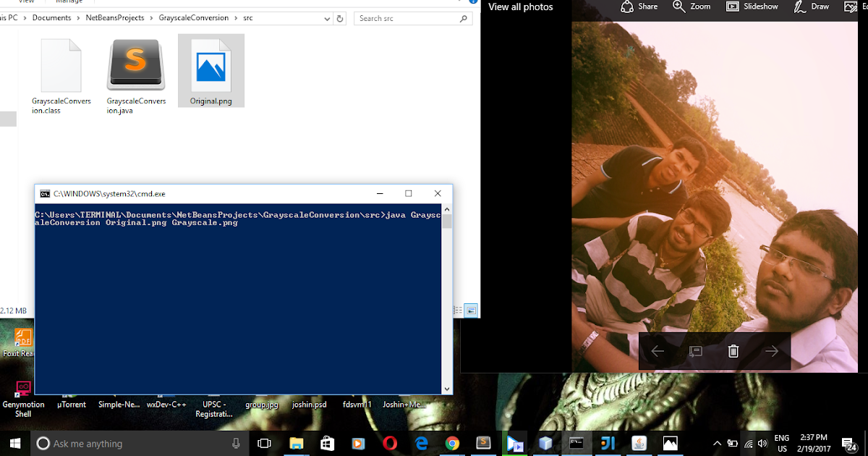This screenshot has width=868, height=456.
Task: Click View all photos in Photos app
Action: coord(521,7)
